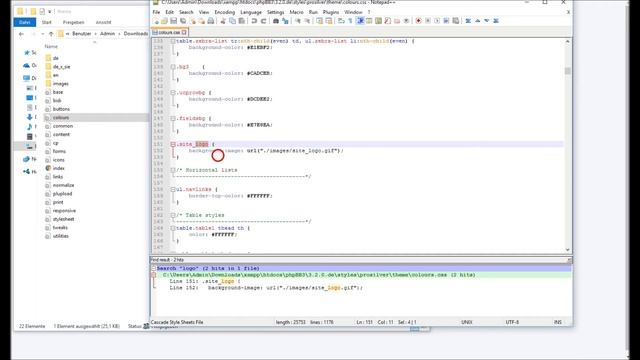
Task: Open the Encoding menu
Action: 224,12
